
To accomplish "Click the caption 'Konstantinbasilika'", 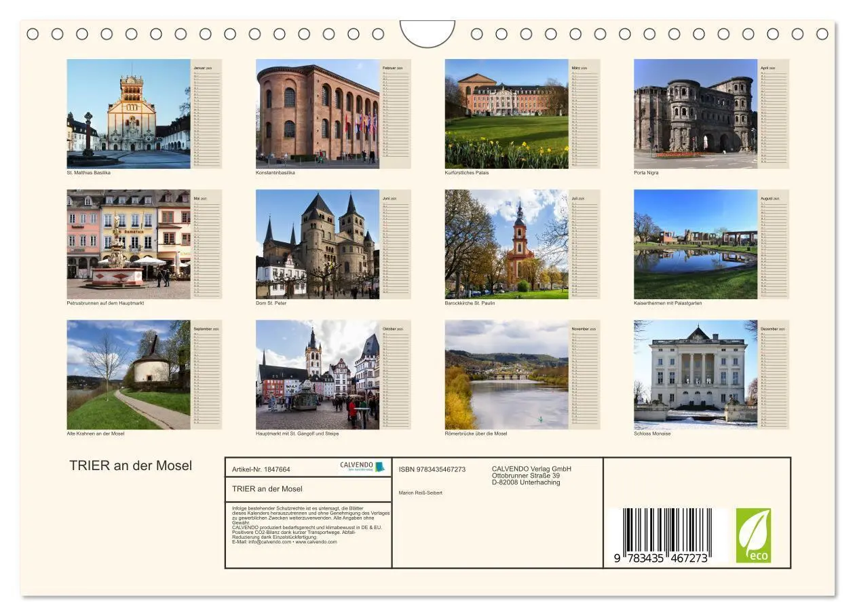I will click(x=275, y=173).
